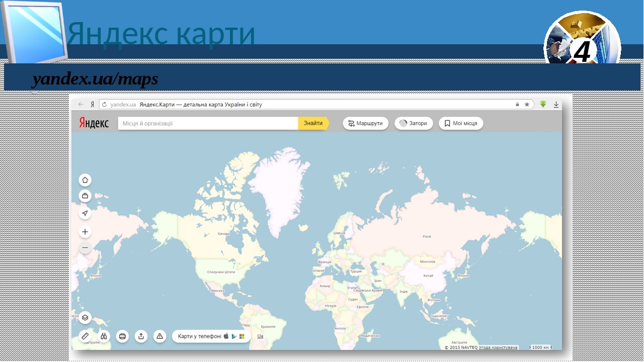644x362 pixels.
Task: Share the map with the upload icon
Action: [x=141, y=336]
